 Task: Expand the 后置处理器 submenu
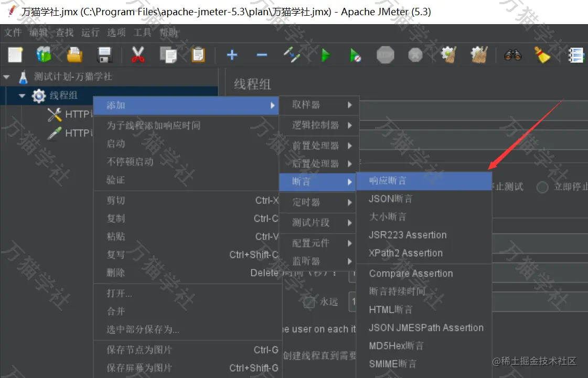point(319,164)
